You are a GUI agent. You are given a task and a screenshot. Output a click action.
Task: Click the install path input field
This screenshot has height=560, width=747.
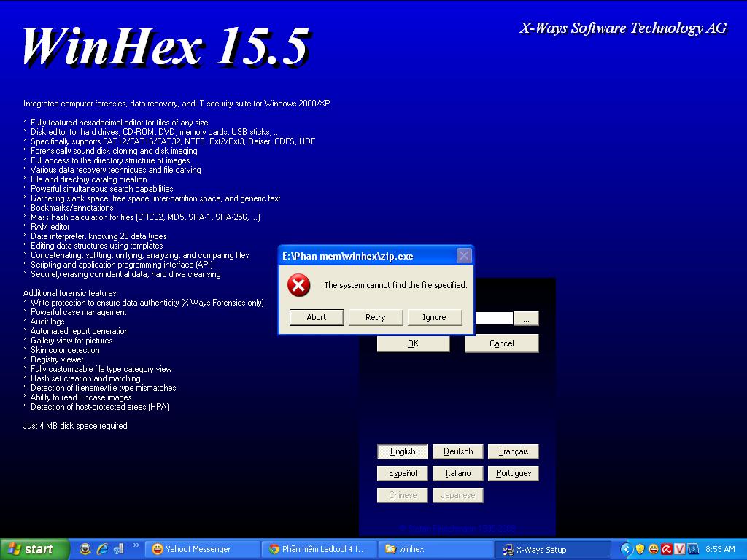[x=494, y=319]
